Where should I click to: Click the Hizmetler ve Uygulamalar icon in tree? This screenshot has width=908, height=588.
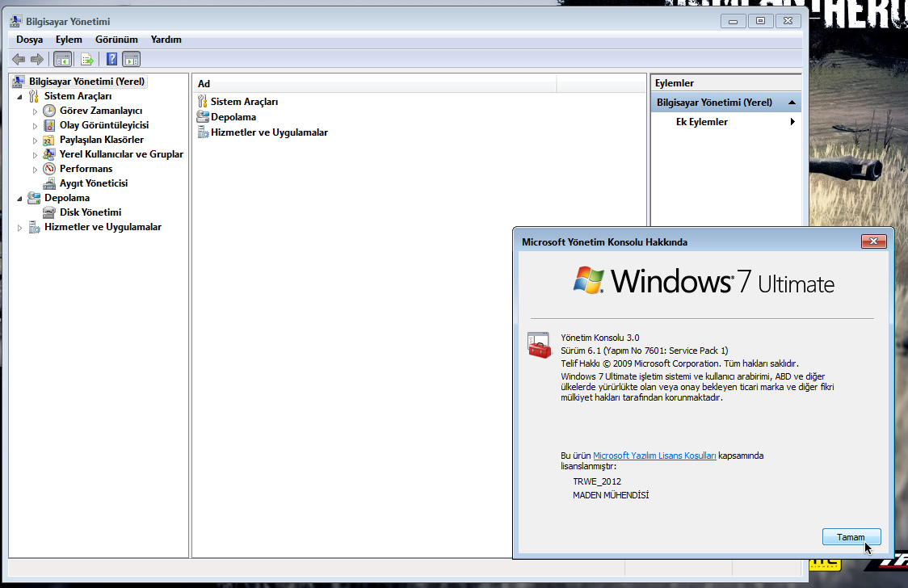(34, 227)
